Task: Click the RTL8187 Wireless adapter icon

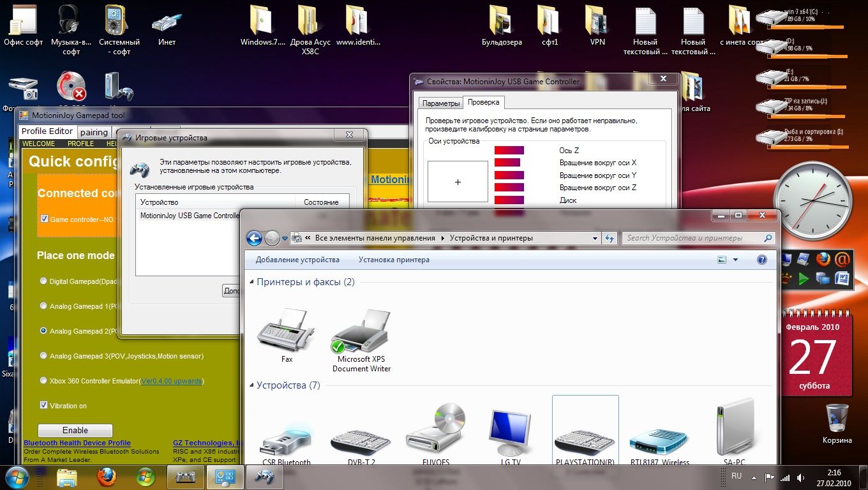Action: (659, 441)
